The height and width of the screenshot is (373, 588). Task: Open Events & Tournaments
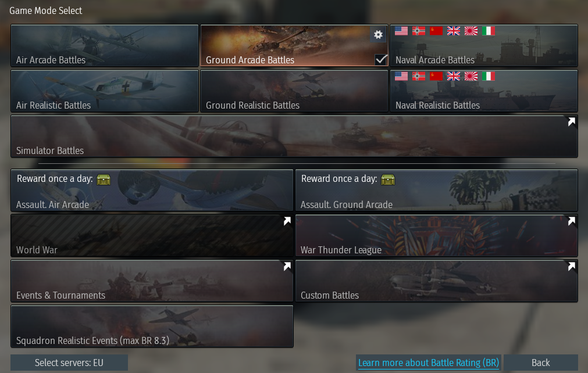click(x=152, y=281)
